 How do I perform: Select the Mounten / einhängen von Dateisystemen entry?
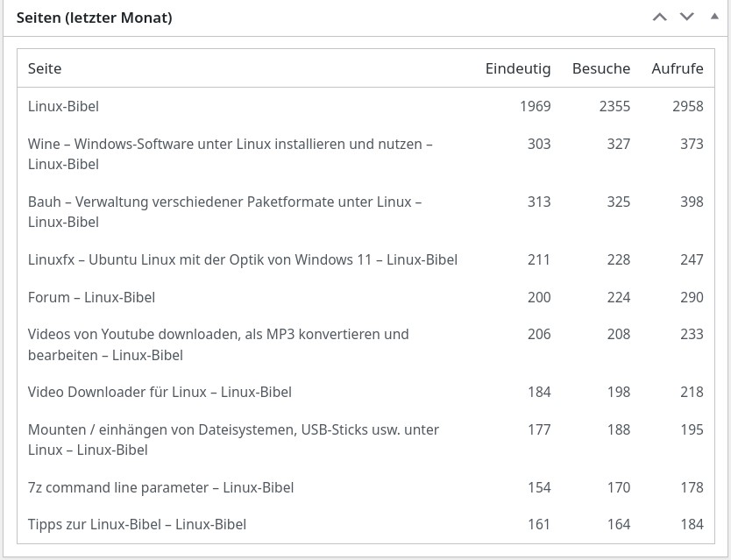pos(233,440)
